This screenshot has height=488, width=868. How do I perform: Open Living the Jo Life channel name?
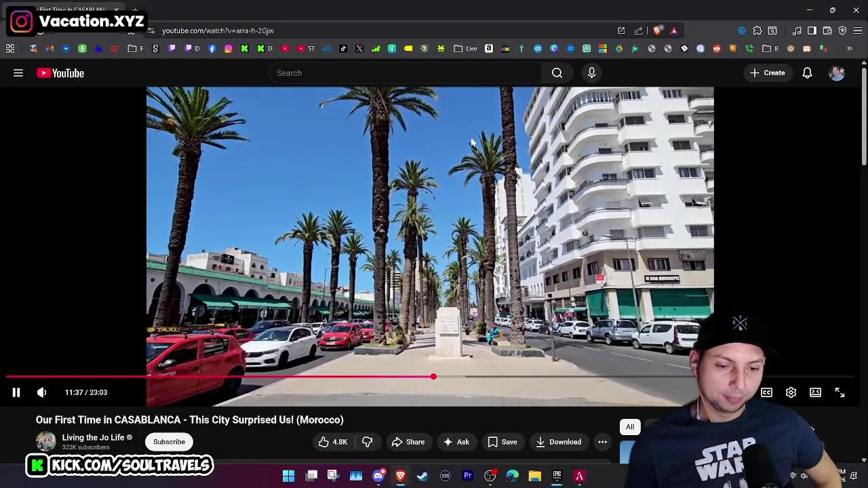coord(94,437)
